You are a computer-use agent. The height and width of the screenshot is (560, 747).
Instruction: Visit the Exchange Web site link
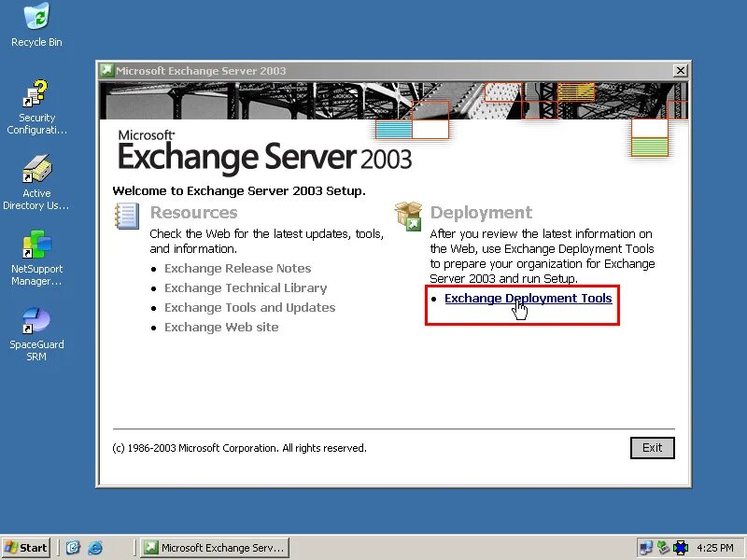221,328
